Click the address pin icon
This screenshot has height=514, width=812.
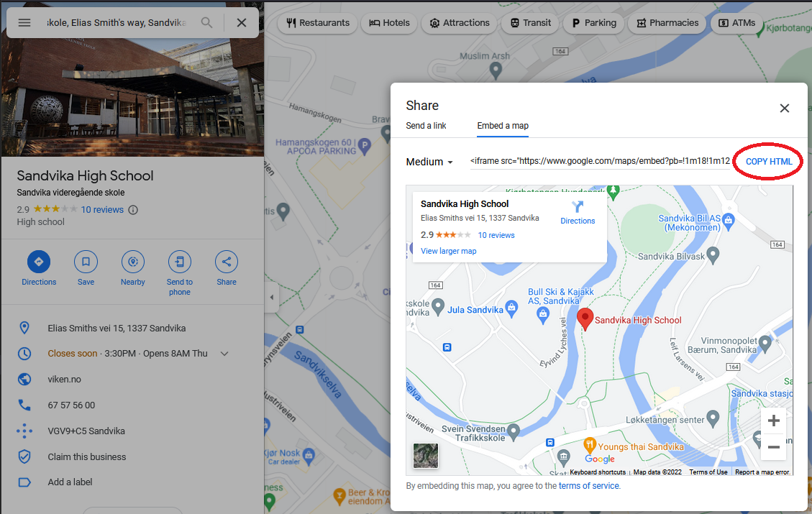pos(24,328)
